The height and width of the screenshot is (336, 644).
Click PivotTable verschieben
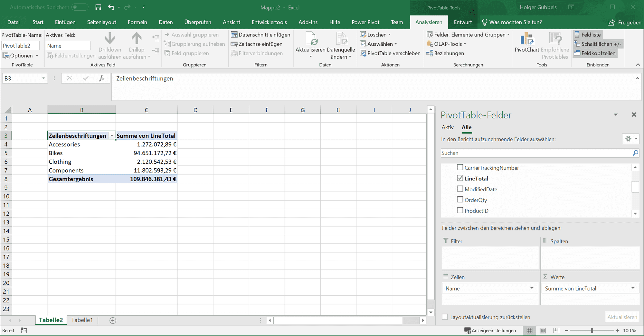(390, 53)
